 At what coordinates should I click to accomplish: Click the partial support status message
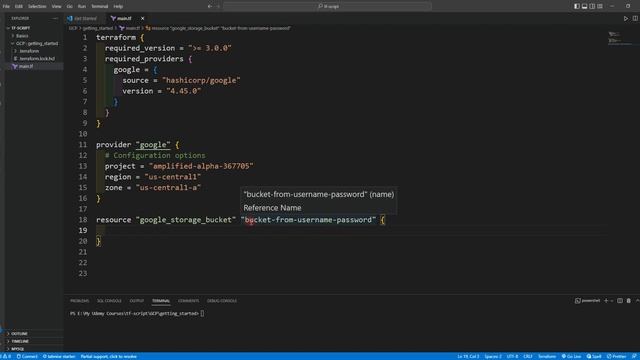point(109,356)
